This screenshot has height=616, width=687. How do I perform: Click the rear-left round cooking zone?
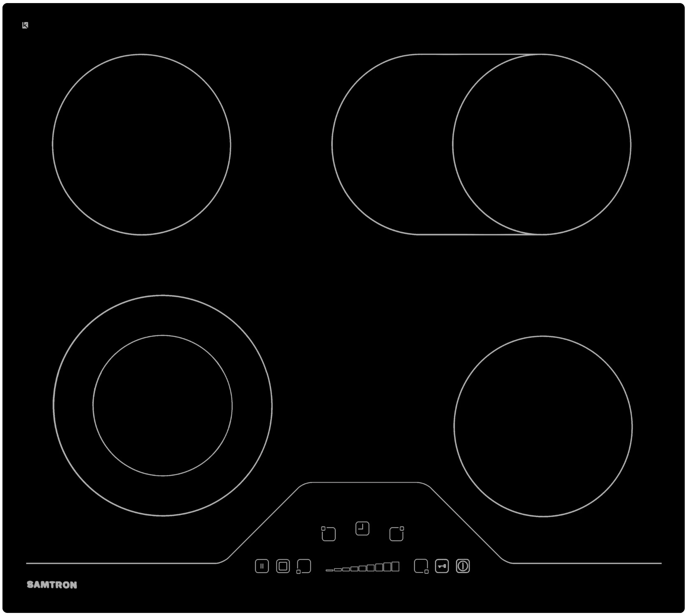coord(142,144)
